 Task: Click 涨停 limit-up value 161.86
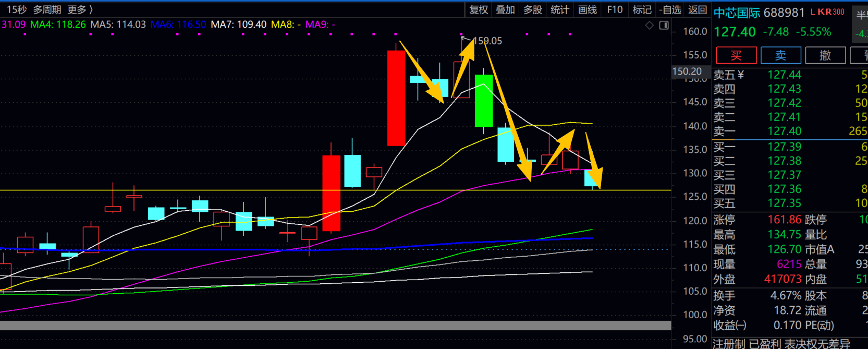784,220
